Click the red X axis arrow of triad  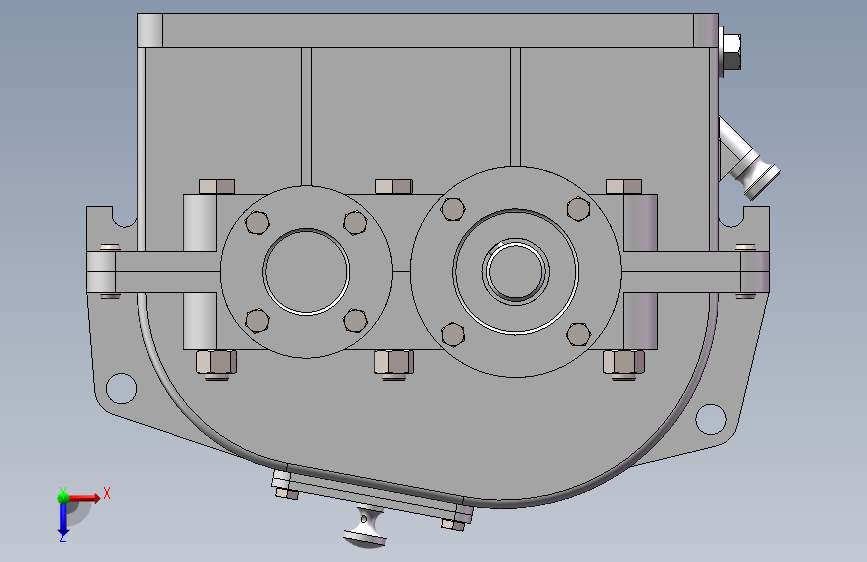[84, 498]
